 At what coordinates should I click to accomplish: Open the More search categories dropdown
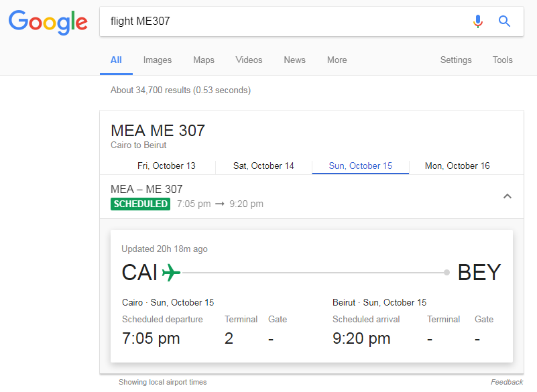(337, 60)
